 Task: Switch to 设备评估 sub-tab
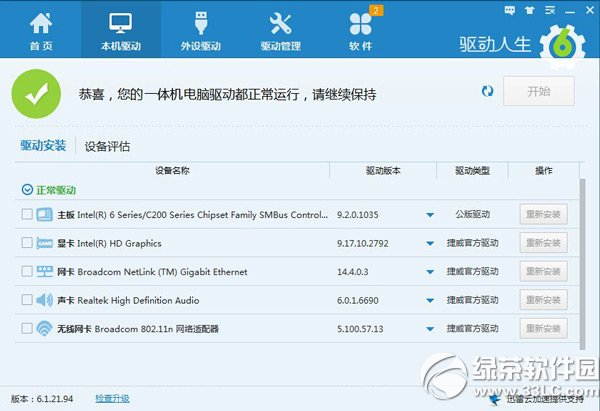coord(108,146)
